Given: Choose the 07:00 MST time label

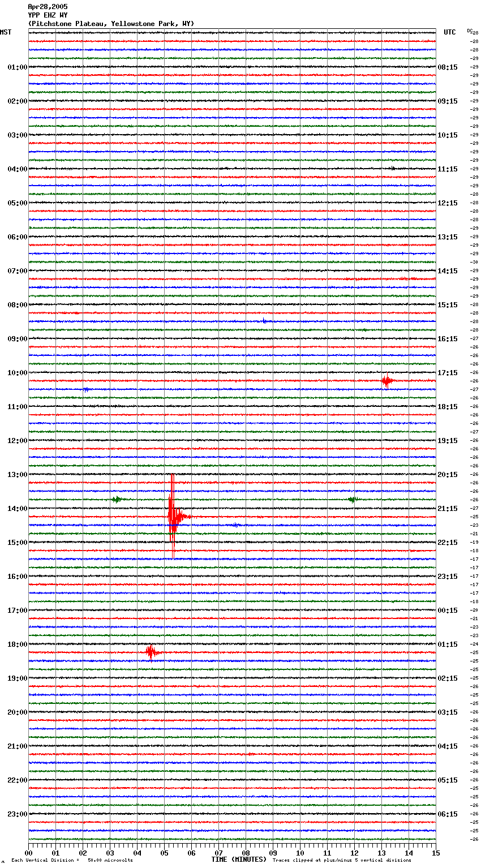Looking at the screenshot, I should click(x=18, y=271).
